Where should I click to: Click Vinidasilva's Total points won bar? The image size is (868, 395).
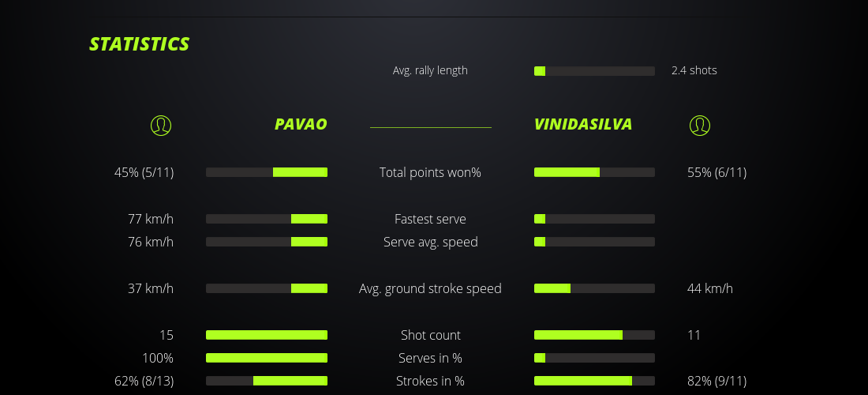594,172
